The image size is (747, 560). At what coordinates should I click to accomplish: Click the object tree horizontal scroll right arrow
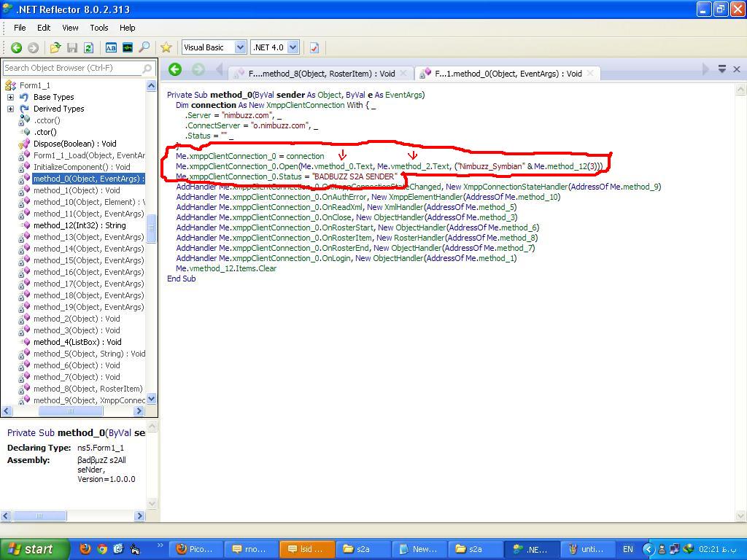coord(139,411)
